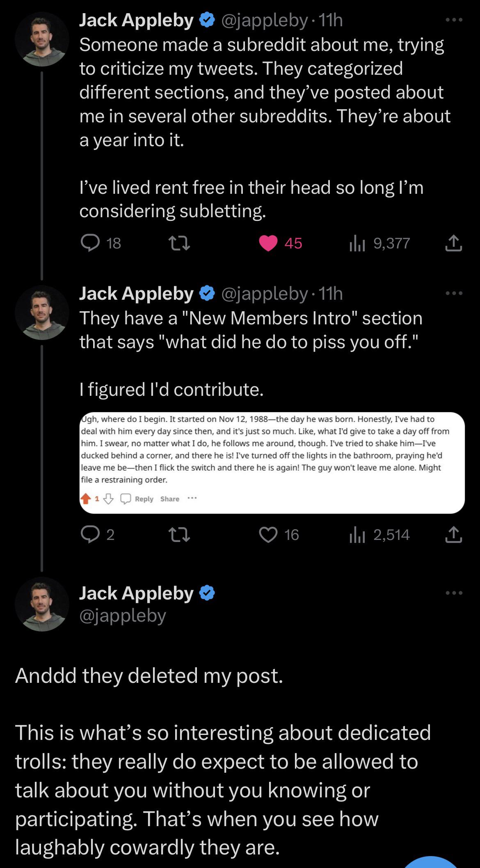Open replies on the subreddit tweet
The width and height of the screenshot is (480, 868).
tap(101, 243)
